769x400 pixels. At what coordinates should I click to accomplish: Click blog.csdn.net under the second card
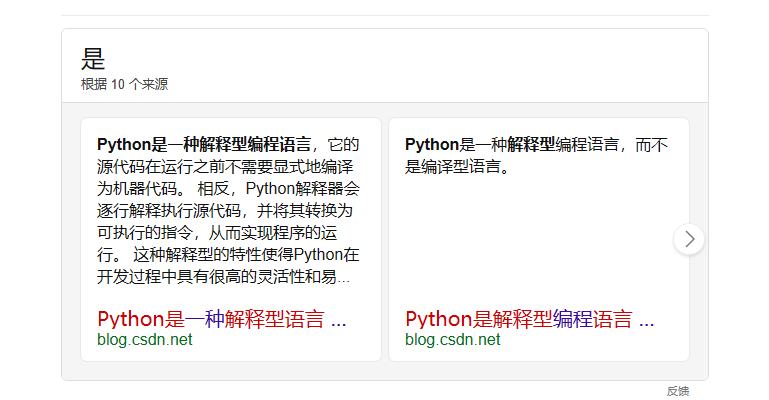453,340
